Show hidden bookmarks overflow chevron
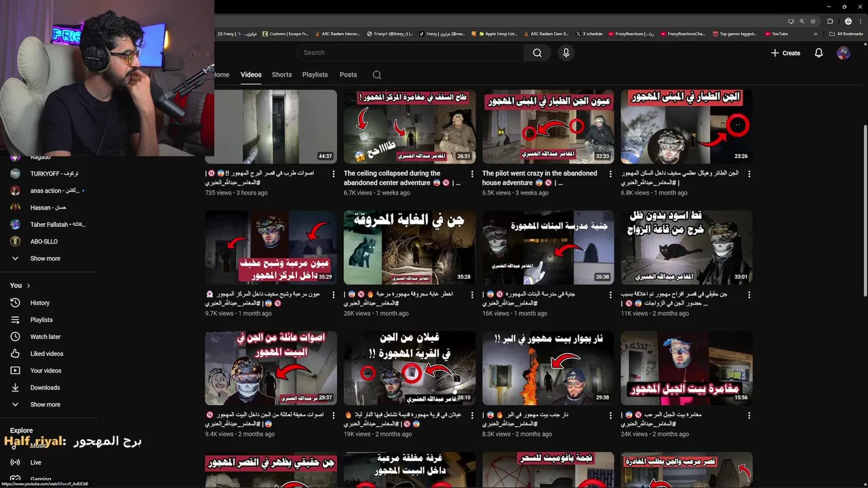 (x=814, y=34)
